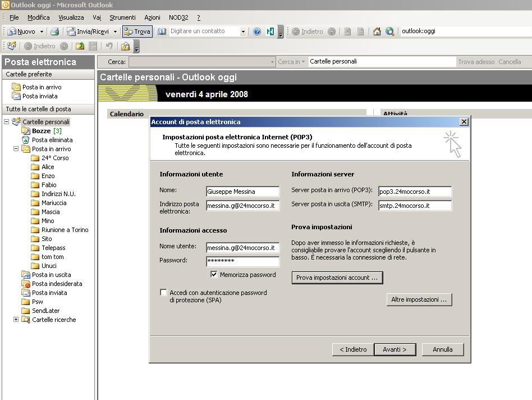Open the Nuovo dropdown arrow
Viewport: 532px width, 400px height.
pyautogui.click(x=42, y=31)
